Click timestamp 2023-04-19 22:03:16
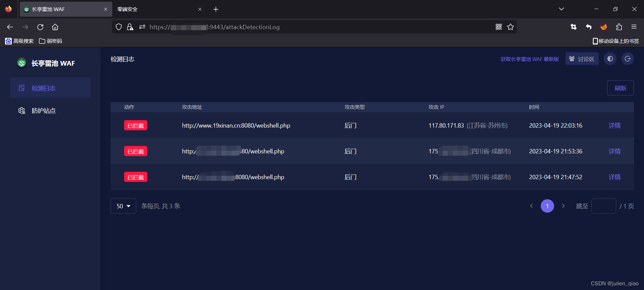 click(x=555, y=126)
